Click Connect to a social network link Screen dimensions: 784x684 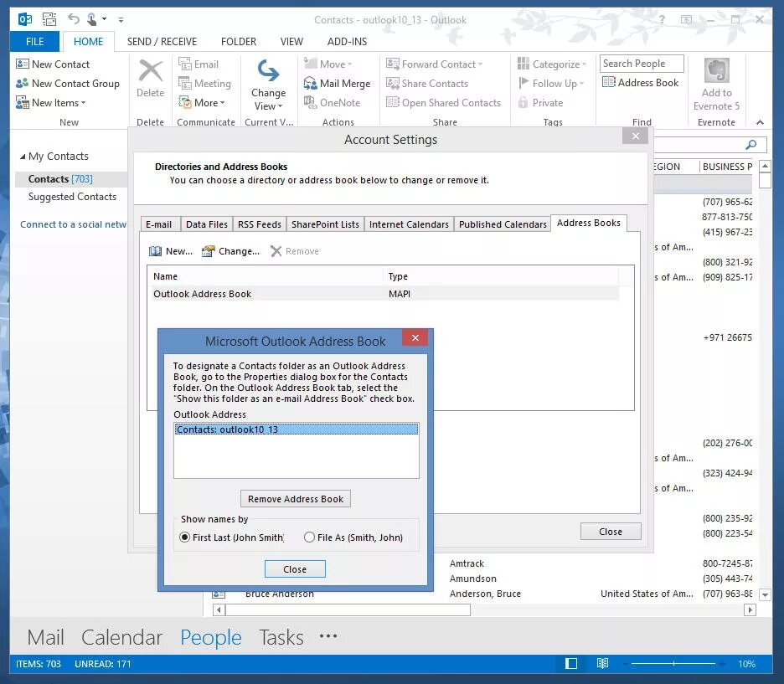(73, 224)
